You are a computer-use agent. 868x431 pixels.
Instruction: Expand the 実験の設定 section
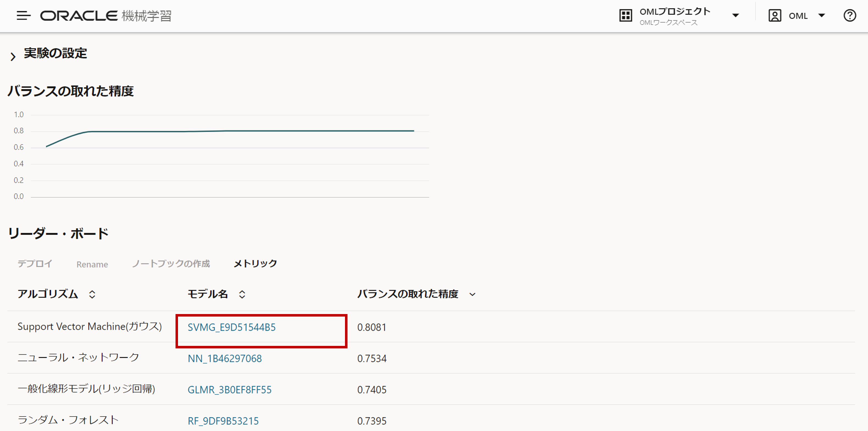[x=13, y=56]
